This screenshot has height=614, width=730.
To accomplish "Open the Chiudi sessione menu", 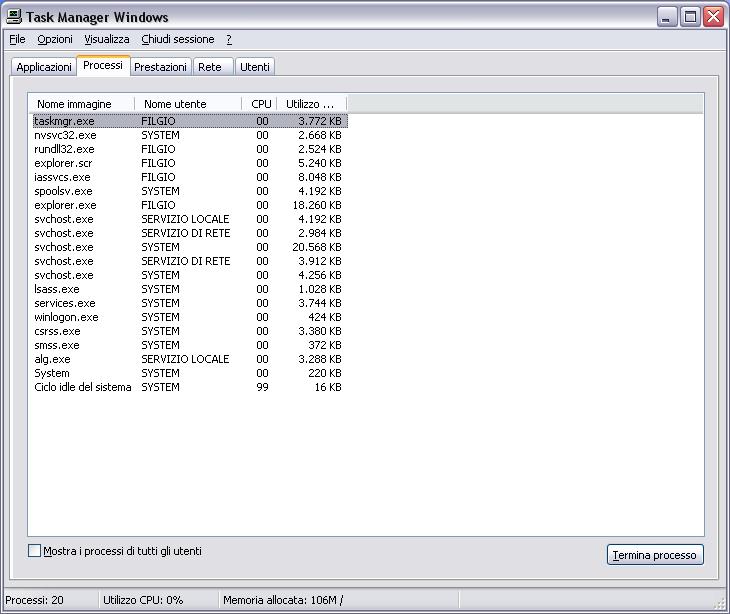I will [x=178, y=40].
